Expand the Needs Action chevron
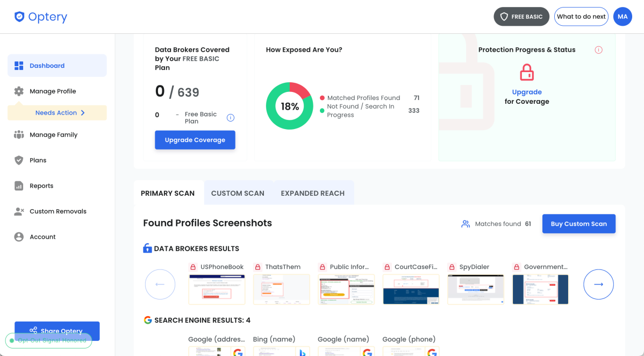The image size is (644, 356). tap(83, 112)
